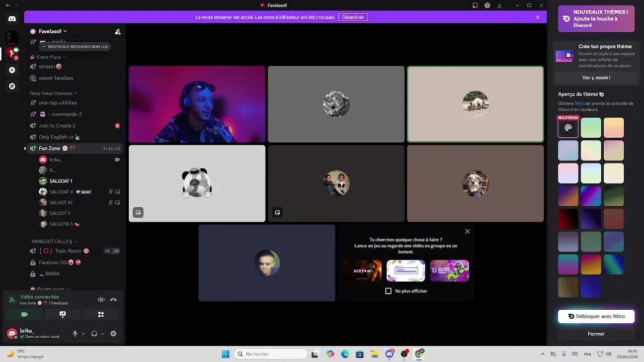Close the activity suggestion popup X

click(467, 231)
